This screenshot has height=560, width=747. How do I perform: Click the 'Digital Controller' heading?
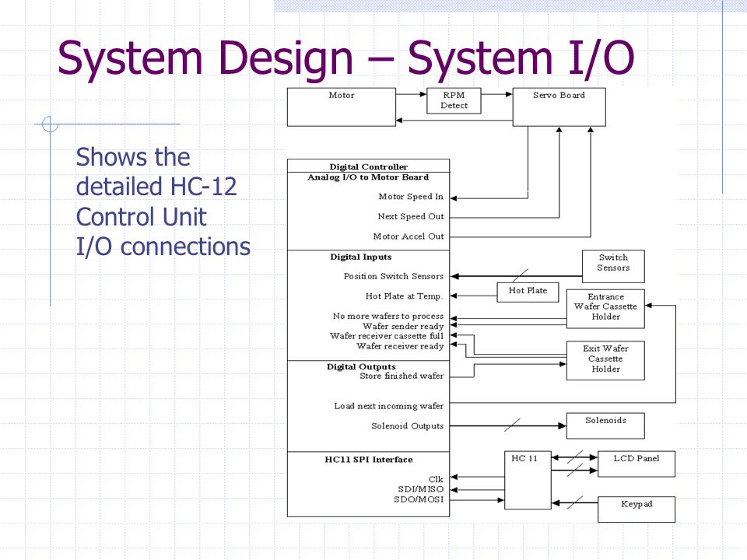tap(368, 166)
